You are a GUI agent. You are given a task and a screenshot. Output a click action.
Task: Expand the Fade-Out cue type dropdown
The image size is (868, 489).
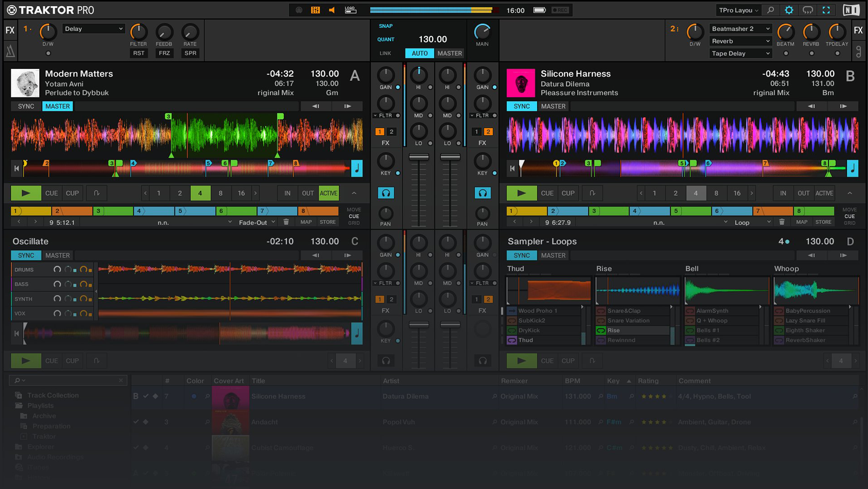(x=256, y=222)
